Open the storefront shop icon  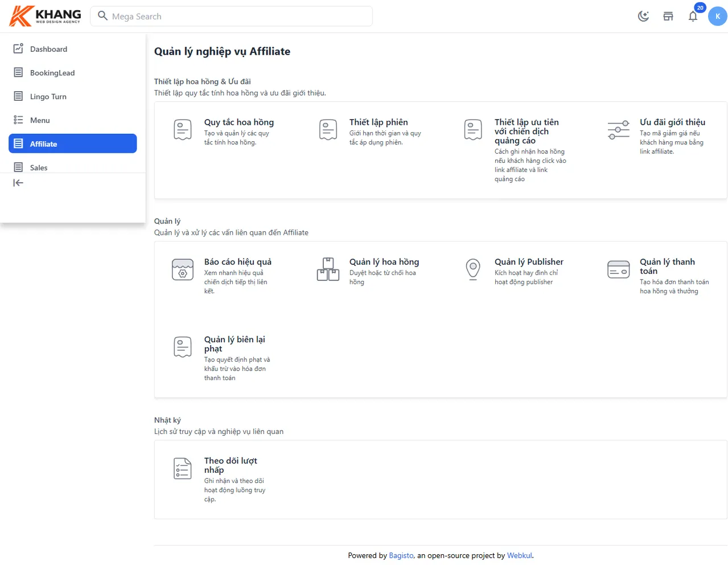(668, 16)
